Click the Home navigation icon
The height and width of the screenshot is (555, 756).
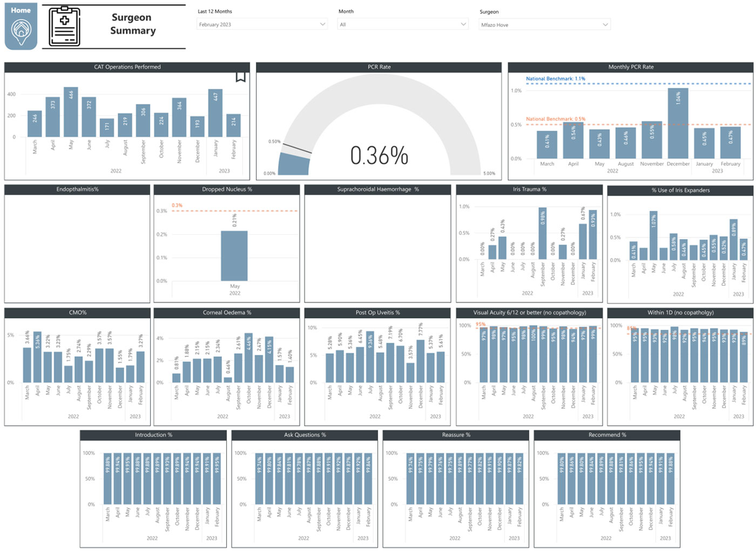click(x=21, y=26)
